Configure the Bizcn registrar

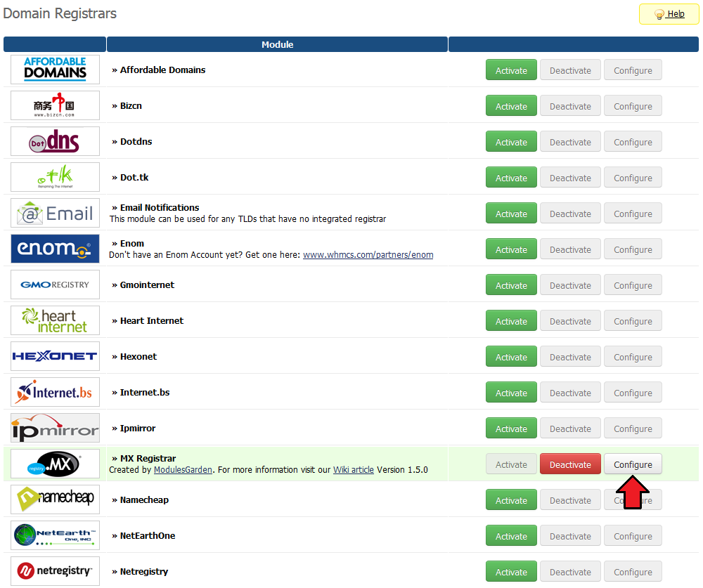click(x=633, y=106)
